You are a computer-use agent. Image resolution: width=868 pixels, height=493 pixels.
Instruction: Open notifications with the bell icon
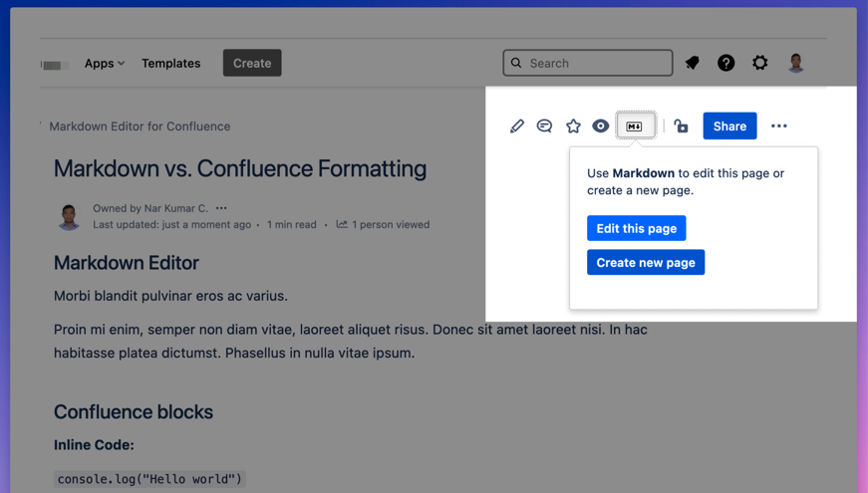point(693,63)
